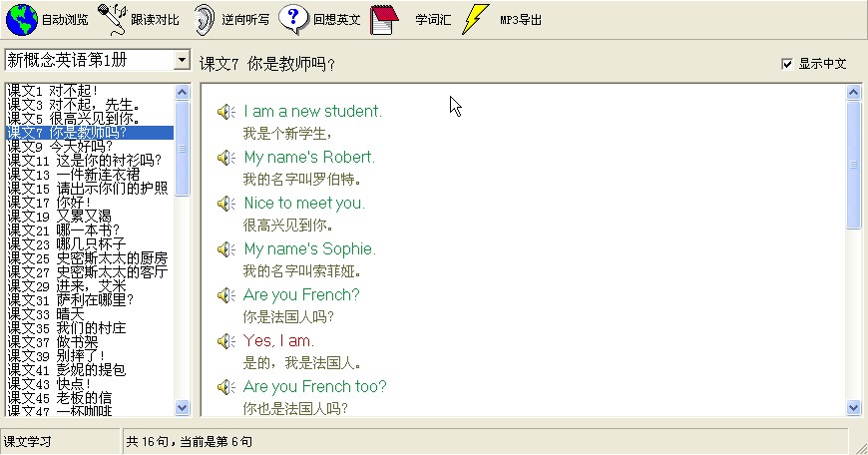Select lesson 课文21 哪一本书?
Viewport: 868px width, 455px height.
pyautogui.click(x=90, y=230)
